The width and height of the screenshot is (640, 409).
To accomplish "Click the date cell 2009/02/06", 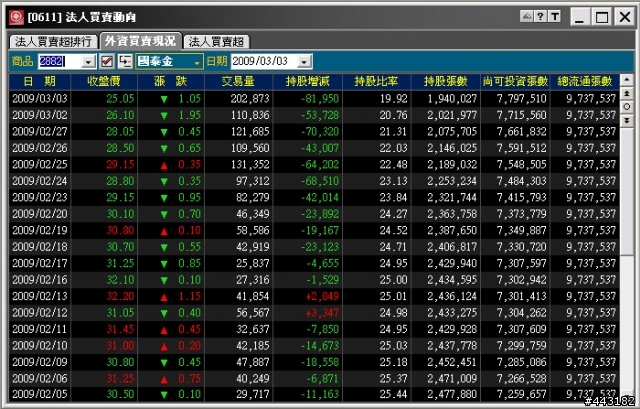I will (40, 378).
